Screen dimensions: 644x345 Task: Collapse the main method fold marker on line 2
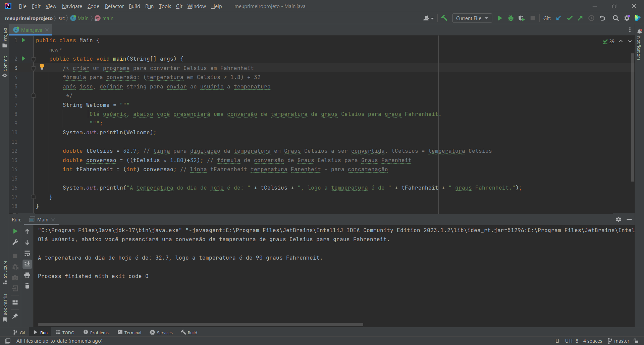34,59
